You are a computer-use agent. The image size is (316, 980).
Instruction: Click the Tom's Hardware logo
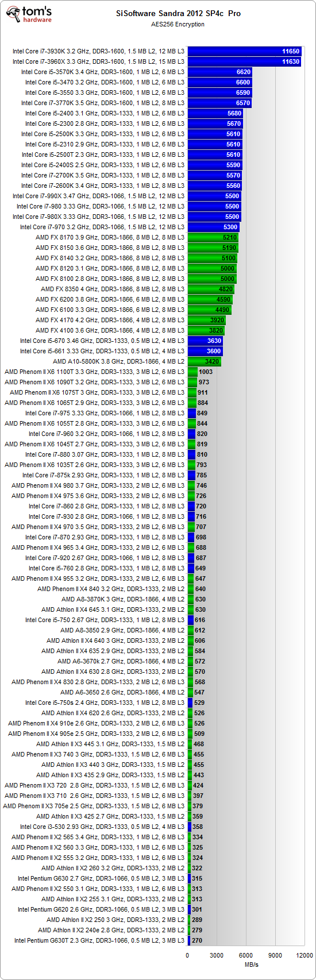(x=29, y=16)
